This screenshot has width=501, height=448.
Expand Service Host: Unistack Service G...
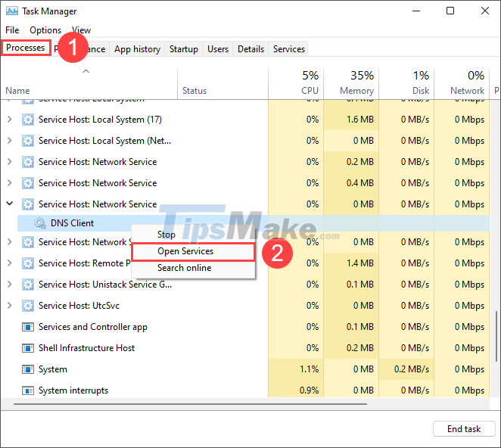pyautogui.click(x=10, y=285)
